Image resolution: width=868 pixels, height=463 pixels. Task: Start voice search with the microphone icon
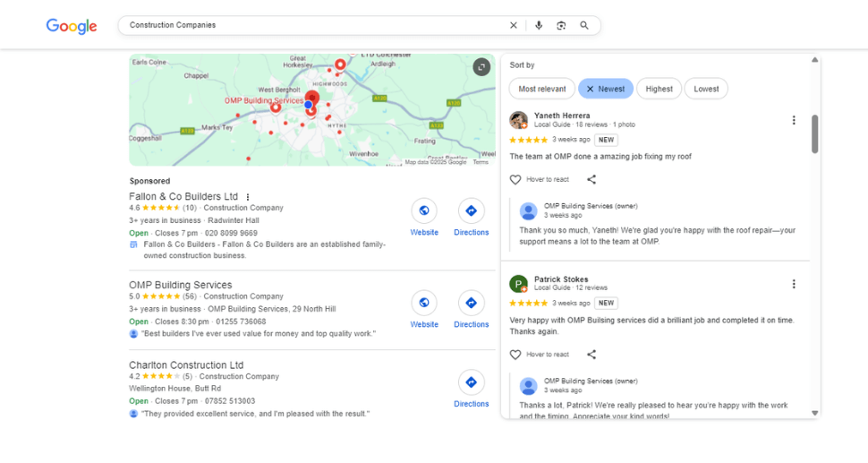[539, 25]
